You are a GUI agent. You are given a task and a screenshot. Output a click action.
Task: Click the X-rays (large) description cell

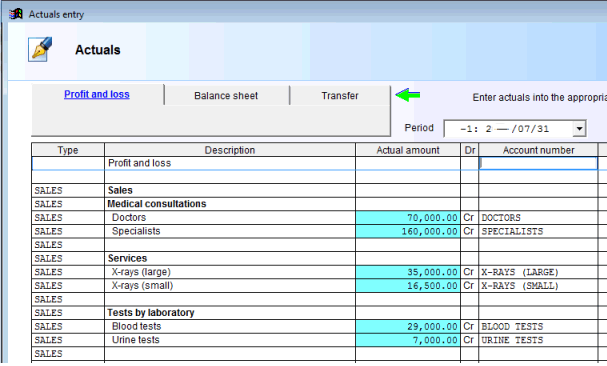[230, 272]
